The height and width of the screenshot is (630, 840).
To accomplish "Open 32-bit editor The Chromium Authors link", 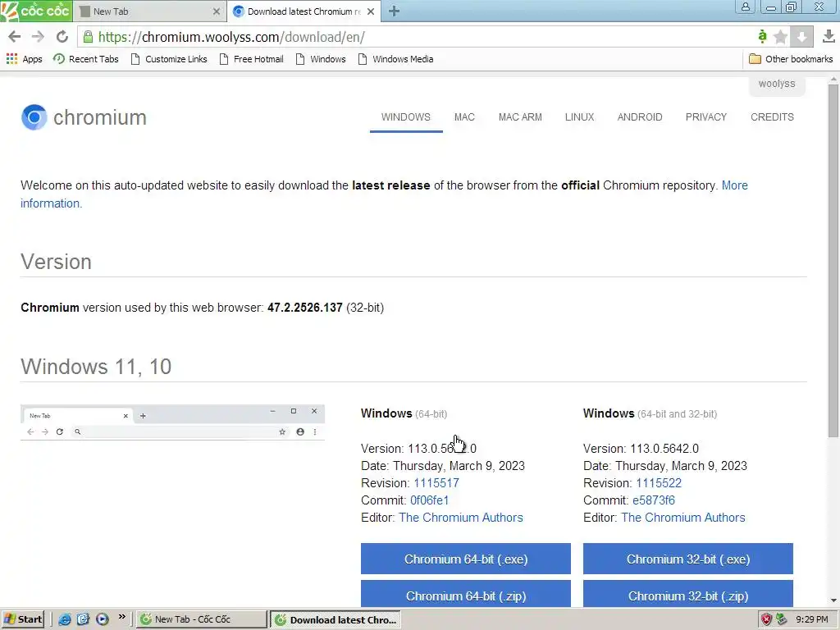I will (x=683, y=518).
